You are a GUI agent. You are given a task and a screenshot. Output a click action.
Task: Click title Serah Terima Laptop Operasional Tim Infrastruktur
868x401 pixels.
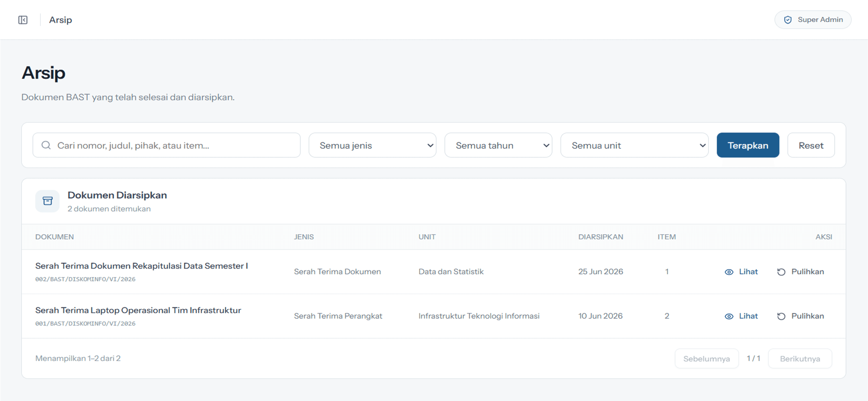coord(138,310)
